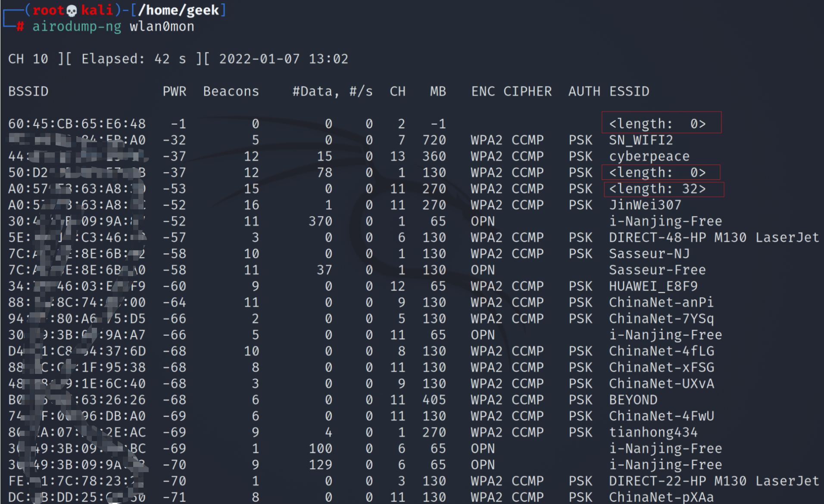Click OPN encryption in Sasseur-Free row
The width and height of the screenshot is (824, 504).
[x=483, y=270]
